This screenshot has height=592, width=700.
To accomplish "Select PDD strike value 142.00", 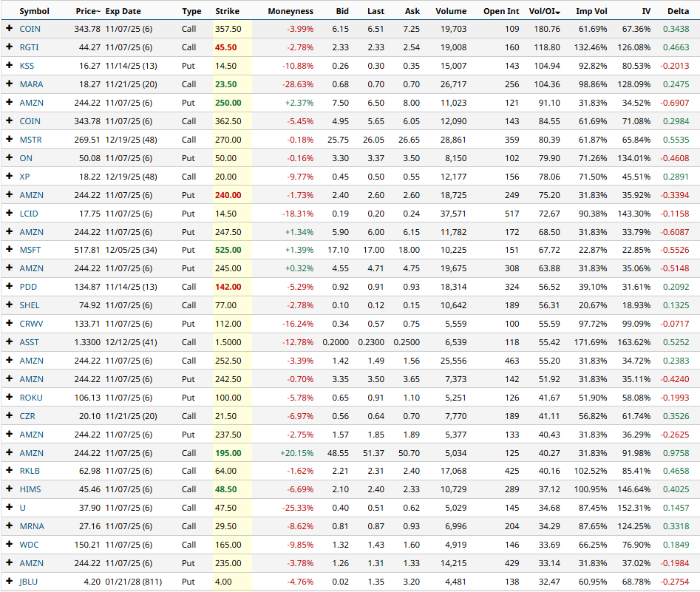I will point(228,287).
